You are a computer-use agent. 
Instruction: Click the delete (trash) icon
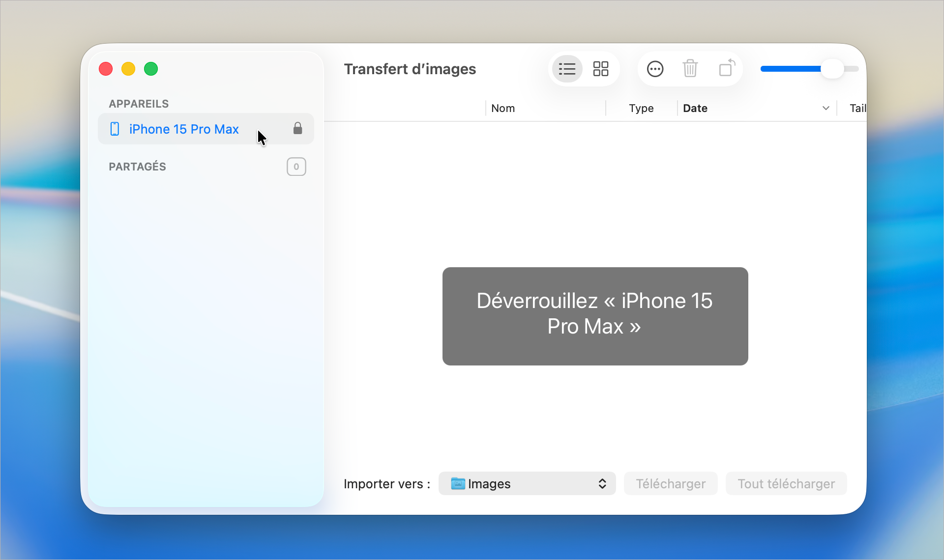[690, 69]
